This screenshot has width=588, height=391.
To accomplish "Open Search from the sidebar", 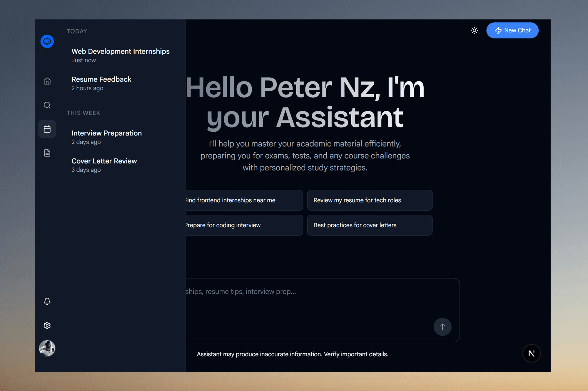I will tap(47, 105).
